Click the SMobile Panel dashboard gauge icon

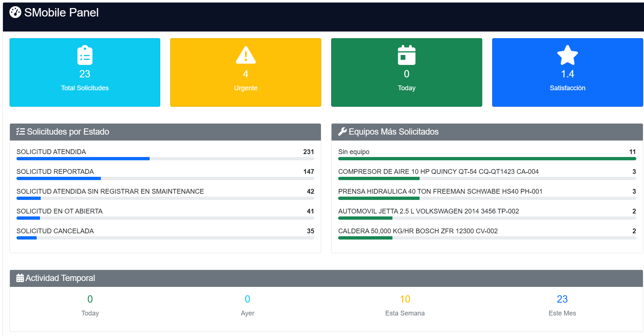[x=15, y=12]
